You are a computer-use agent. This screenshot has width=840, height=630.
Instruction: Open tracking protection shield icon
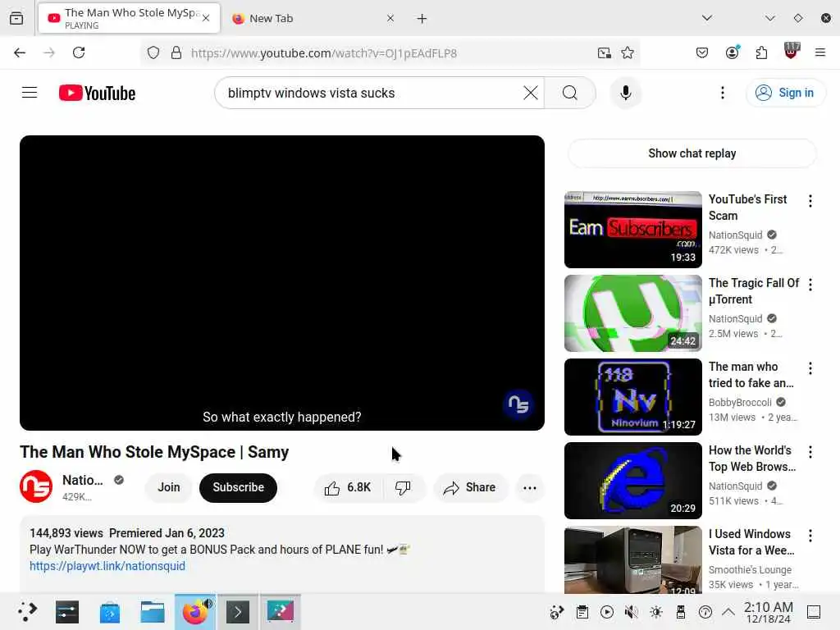coord(153,52)
